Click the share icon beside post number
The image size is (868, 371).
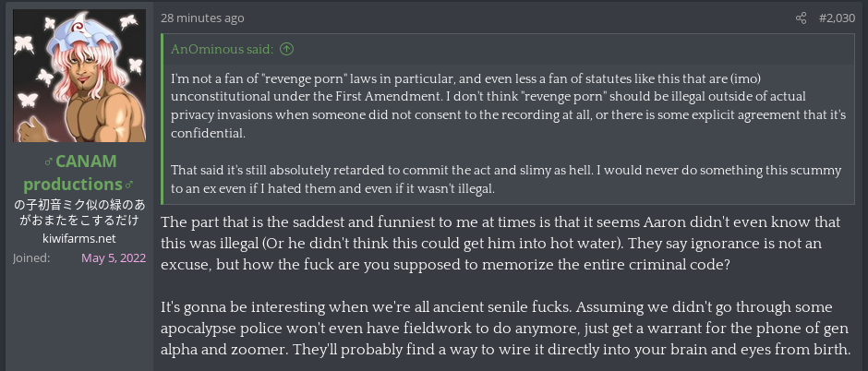(802, 18)
